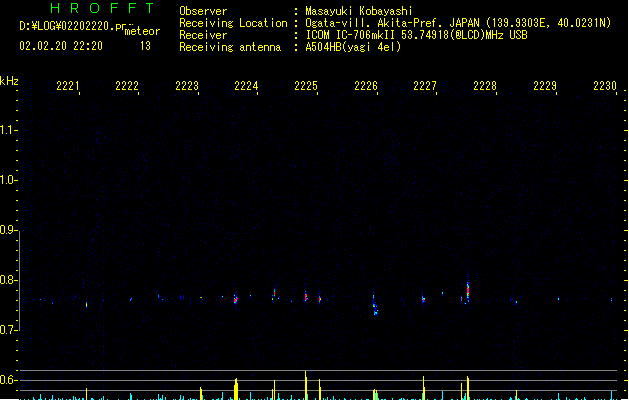Click the 2224 time axis marker

click(x=246, y=86)
